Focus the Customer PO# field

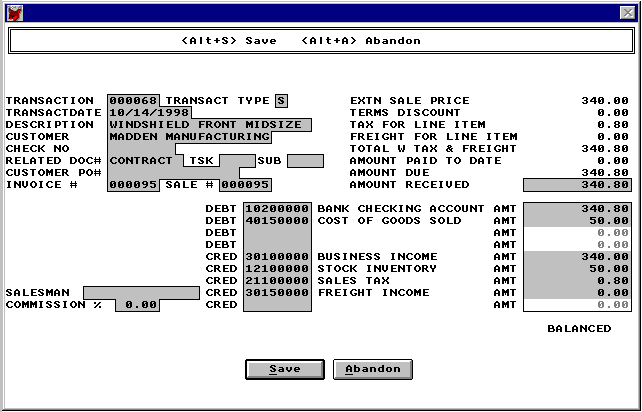pyautogui.click(x=174, y=173)
